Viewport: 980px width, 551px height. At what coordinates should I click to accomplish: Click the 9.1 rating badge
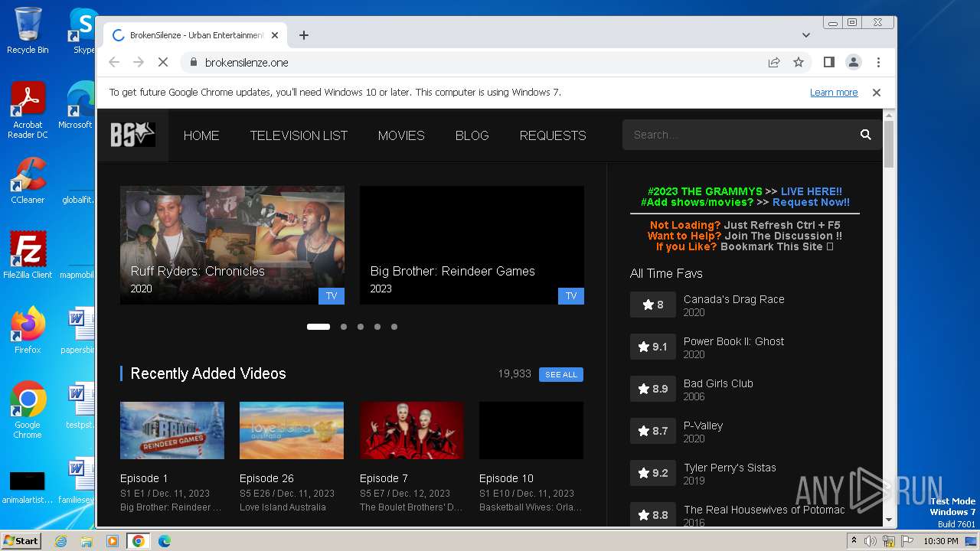point(653,347)
